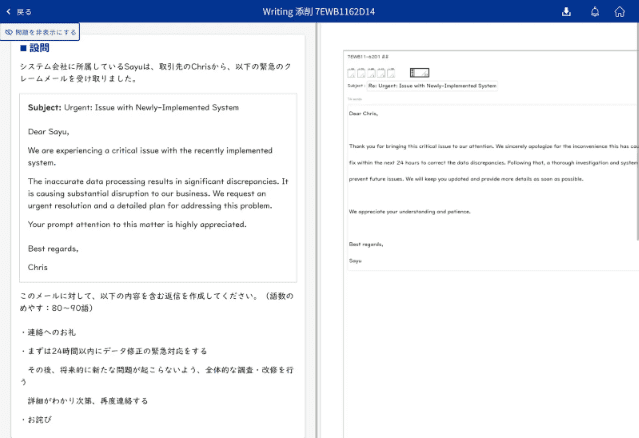
Task: Click the We appreciate your understanding sentence
Action: click(x=409, y=211)
